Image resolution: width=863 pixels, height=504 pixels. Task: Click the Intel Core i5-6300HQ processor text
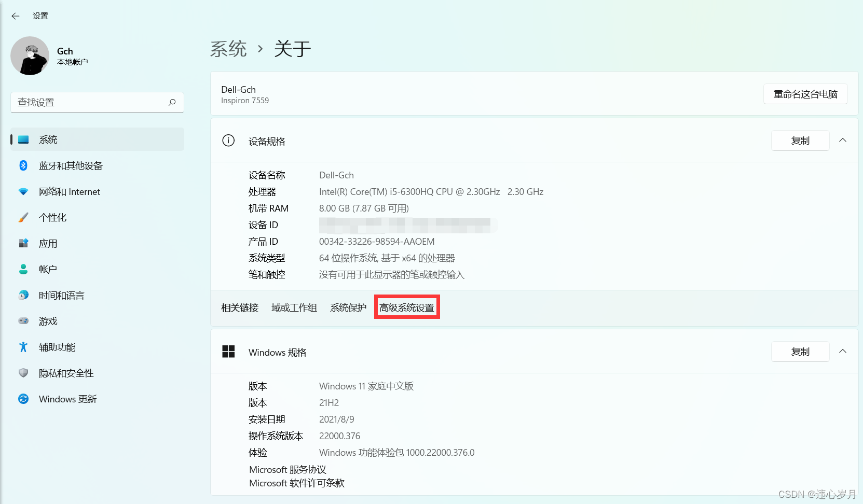coord(431,192)
